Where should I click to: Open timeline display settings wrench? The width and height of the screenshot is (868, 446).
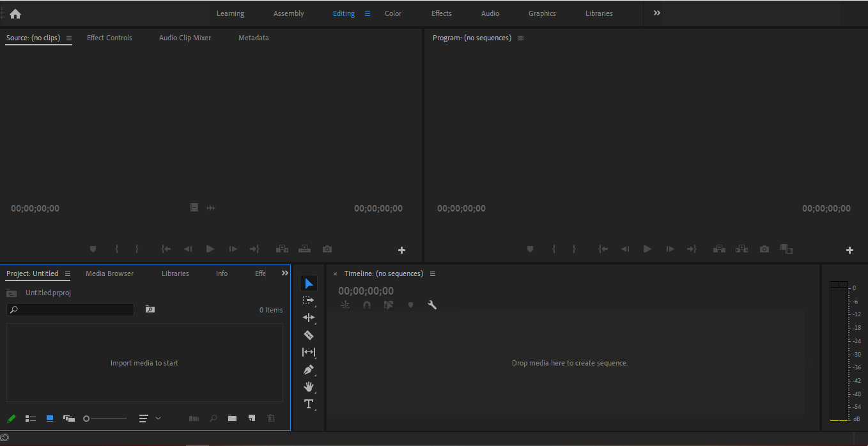tap(432, 305)
